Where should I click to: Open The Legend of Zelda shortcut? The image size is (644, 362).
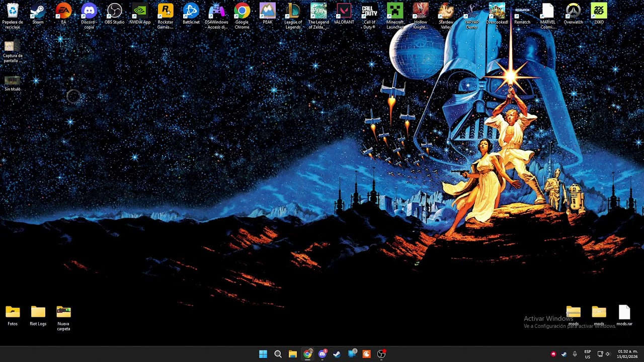click(318, 16)
